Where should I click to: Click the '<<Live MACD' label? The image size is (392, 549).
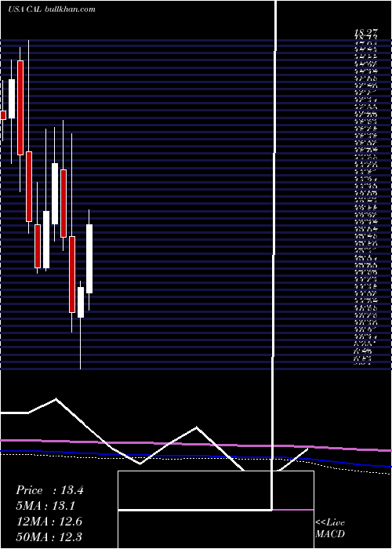330,529
